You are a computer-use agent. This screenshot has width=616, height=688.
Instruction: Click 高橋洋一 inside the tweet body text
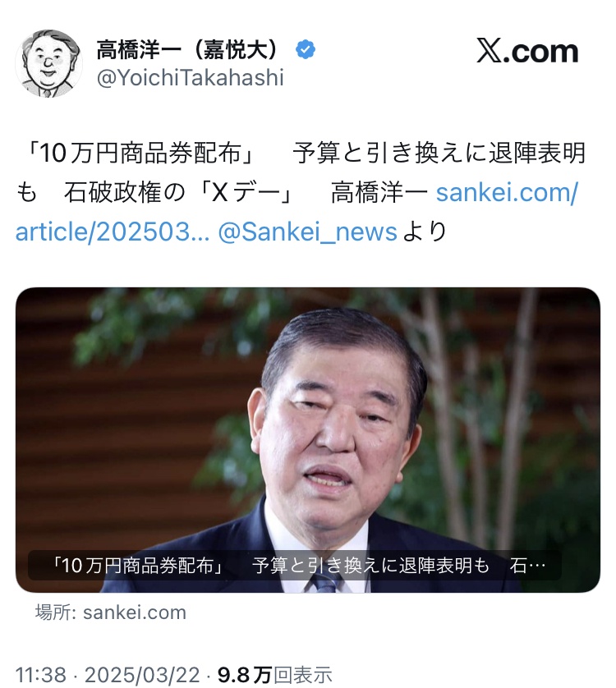(x=379, y=192)
